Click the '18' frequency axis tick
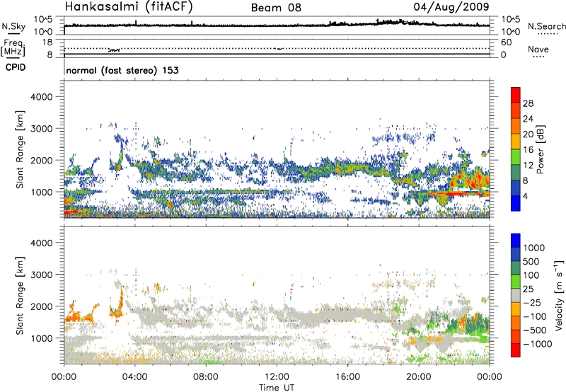This screenshot has height=392, width=566. coord(47,42)
